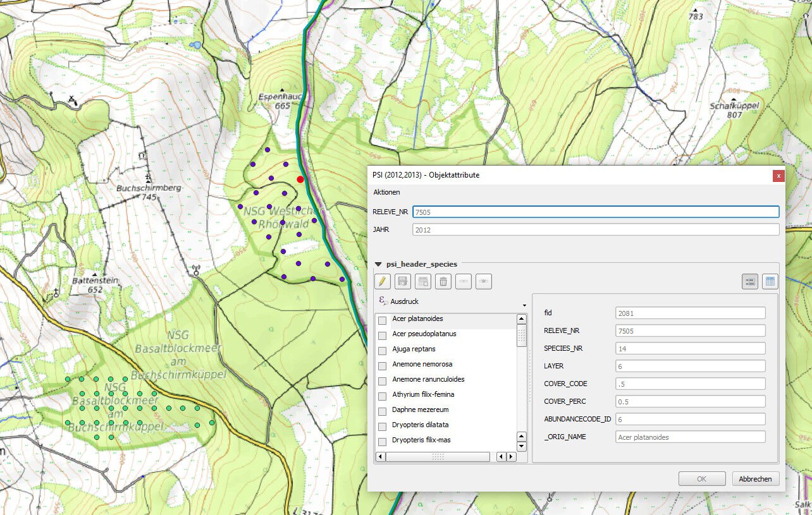Collapse the psi_header_species section
Viewport: 812px width, 515px height.
coord(378,264)
